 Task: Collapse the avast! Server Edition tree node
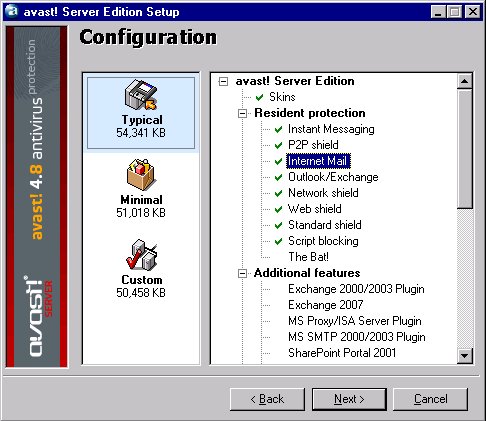tap(223, 81)
